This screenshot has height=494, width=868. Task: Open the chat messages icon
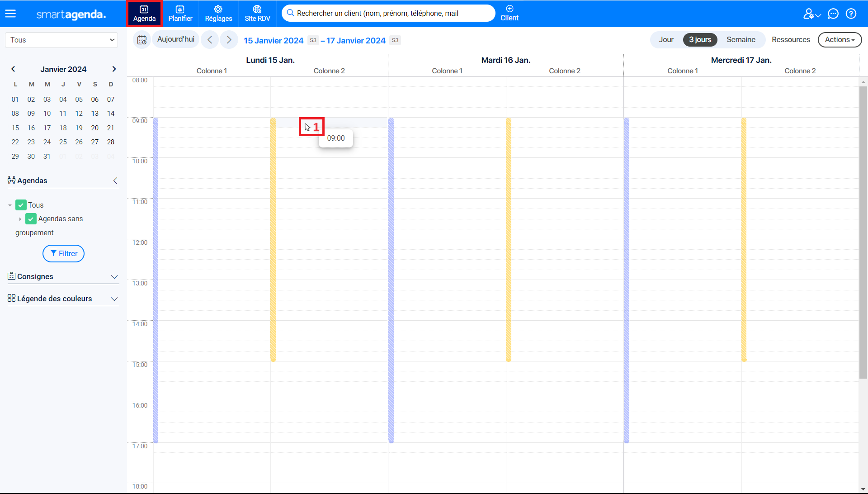[x=833, y=14]
